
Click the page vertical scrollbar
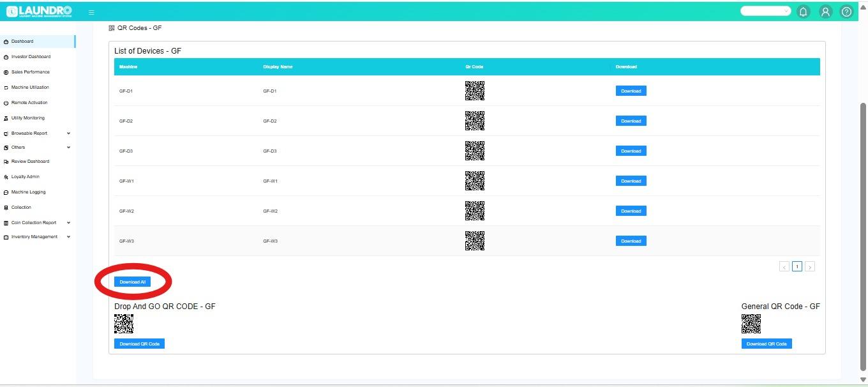click(x=864, y=236)
